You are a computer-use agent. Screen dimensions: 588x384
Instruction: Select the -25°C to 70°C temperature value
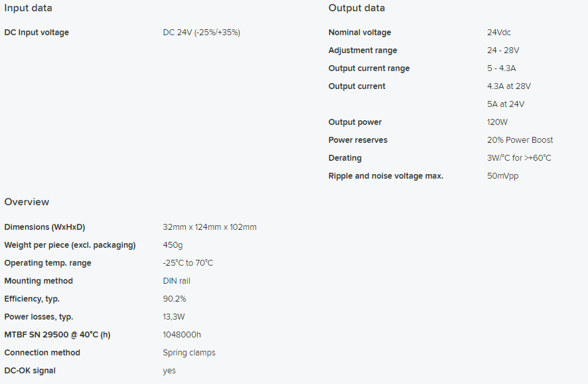coord(188,263)
